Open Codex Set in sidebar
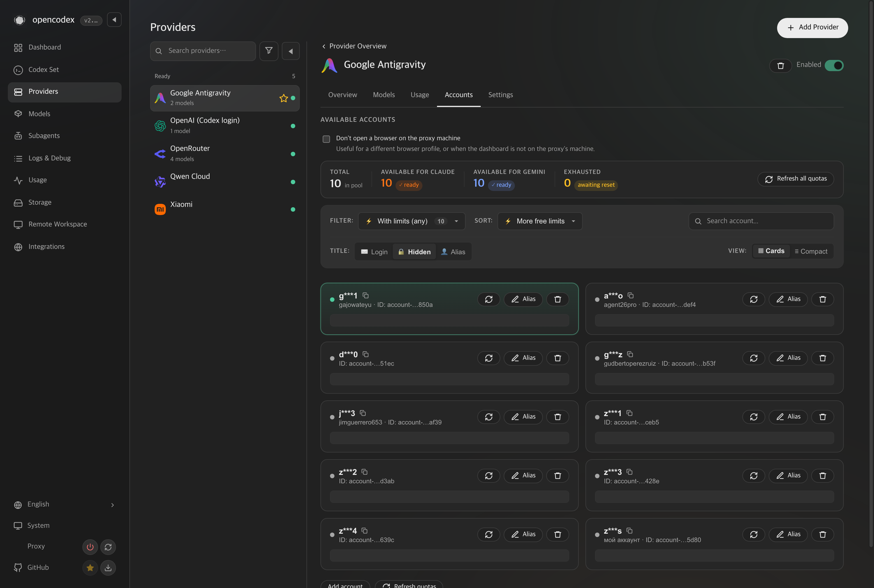 click(x=64, y=70)
